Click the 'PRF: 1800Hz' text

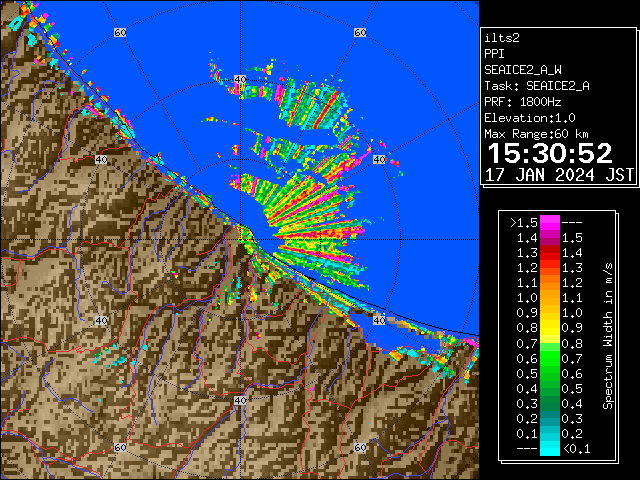pyautogui.click(x=523, y=102)
